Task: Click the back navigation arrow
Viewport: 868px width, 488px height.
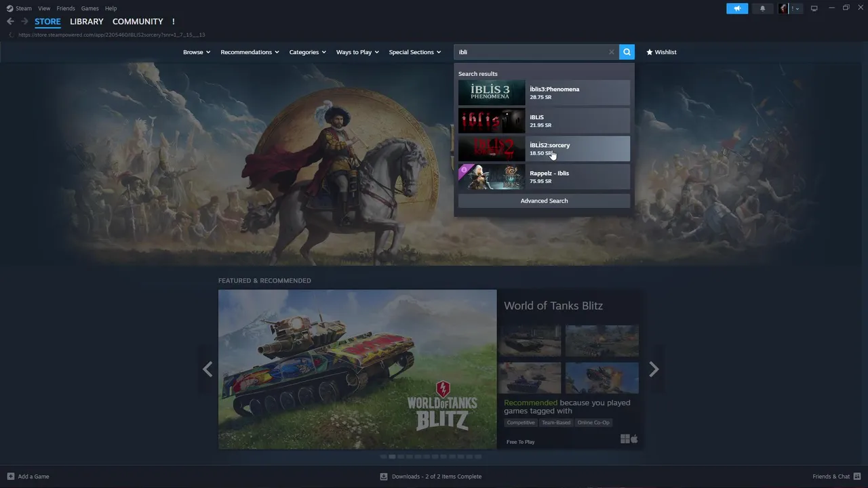Action: point(10,22)
